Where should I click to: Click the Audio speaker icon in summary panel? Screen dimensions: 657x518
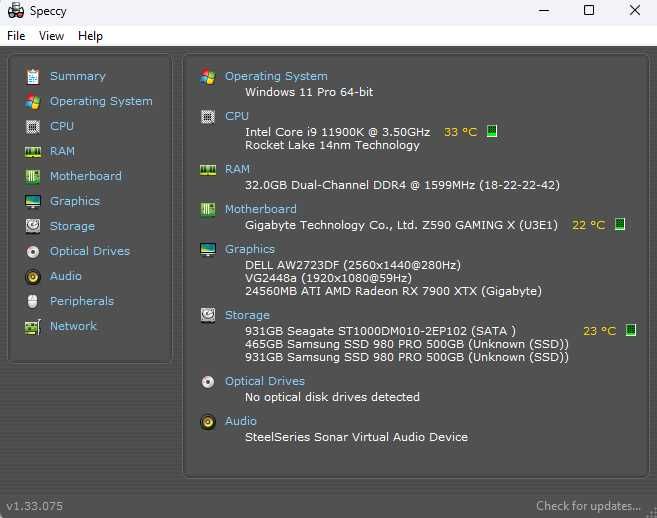(x=208, y=422)
